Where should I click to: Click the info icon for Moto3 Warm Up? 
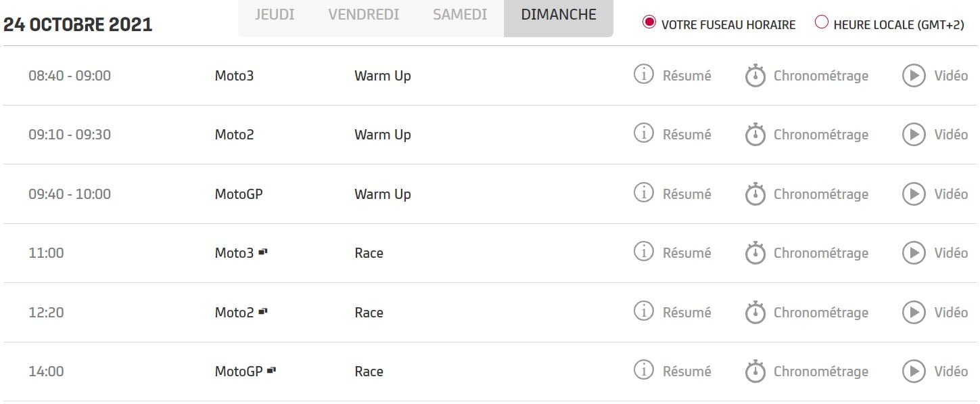click(x=643, y=74)
